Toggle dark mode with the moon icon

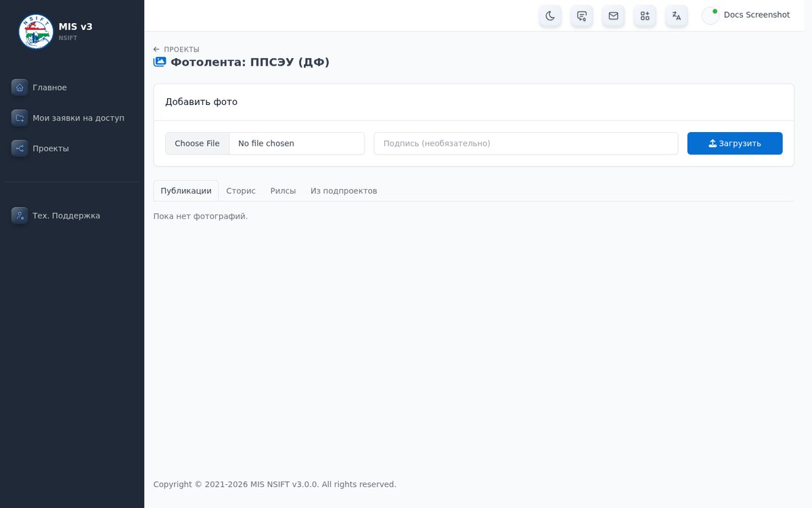click(x=550, y=16)
